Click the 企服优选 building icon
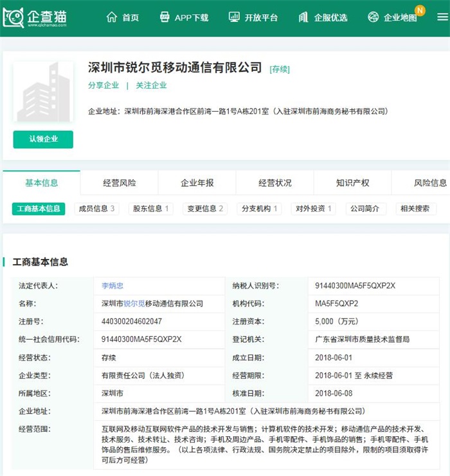Viewport: 450px width, 476px height. pos(303,17)
